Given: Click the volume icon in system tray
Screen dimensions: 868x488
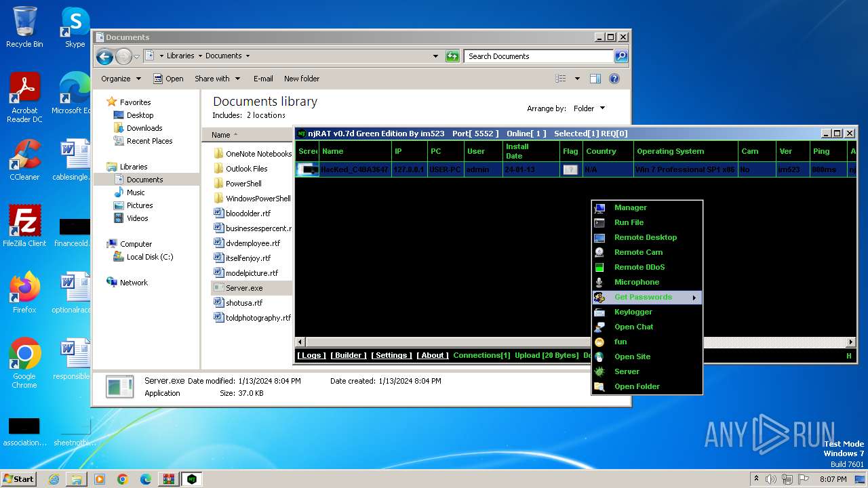Looking at the screenshot, I should click(x=770, y=479).
